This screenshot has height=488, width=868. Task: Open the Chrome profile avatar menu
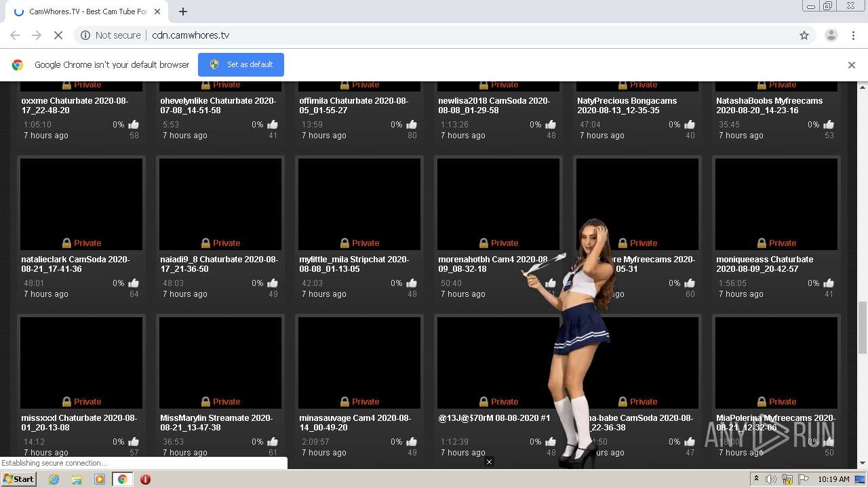[831, 35]
